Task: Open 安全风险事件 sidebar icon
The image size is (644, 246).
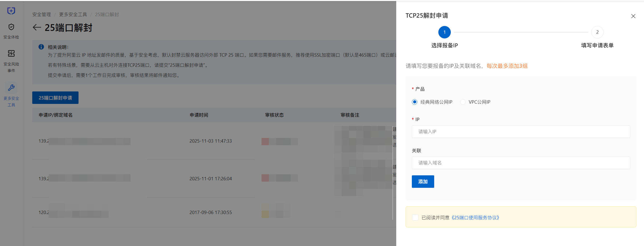Action: [x=11, y=54]
